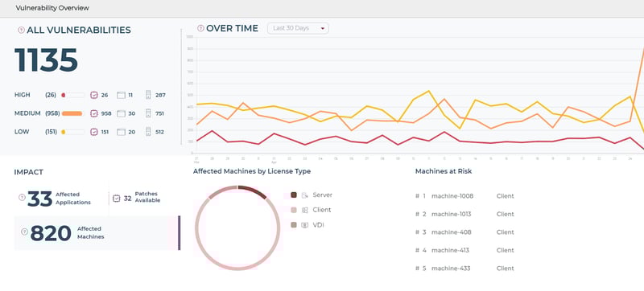Click the 751 machines count in MEDIUM row
This screenshot has width=644, height=291.
click(160, 113)
